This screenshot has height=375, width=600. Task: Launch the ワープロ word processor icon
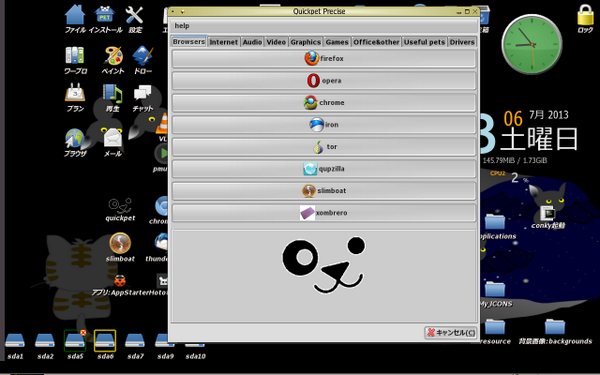point(75,60)
